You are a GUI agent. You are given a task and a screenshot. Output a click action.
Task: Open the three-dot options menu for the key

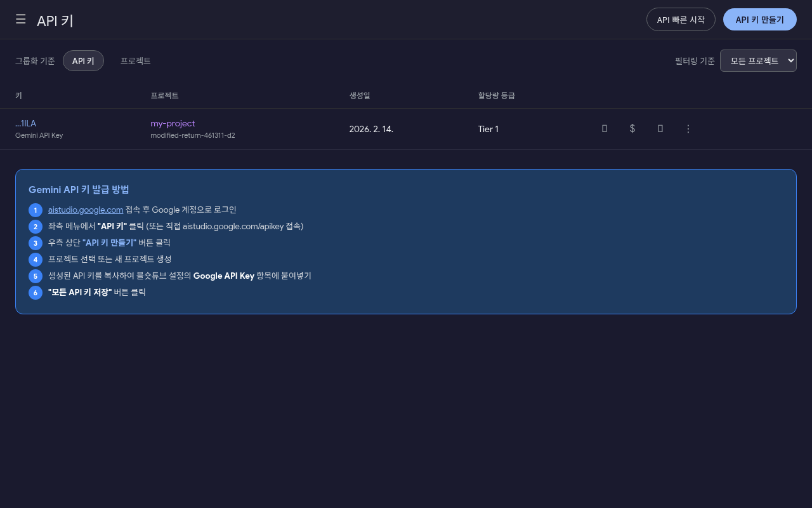688,129
